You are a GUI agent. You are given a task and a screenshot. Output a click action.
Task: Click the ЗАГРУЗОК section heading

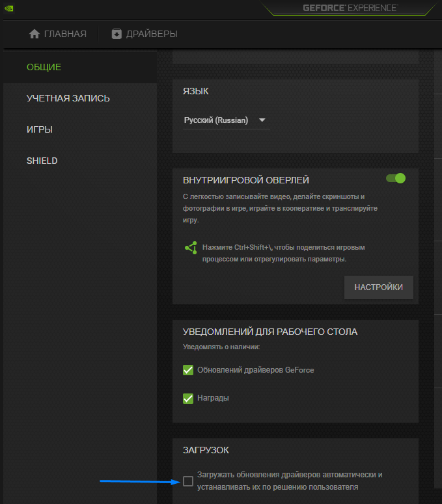click(206, 450)
